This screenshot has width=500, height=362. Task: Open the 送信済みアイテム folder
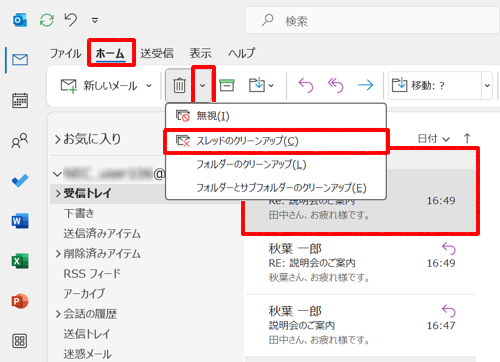point(102,233)
